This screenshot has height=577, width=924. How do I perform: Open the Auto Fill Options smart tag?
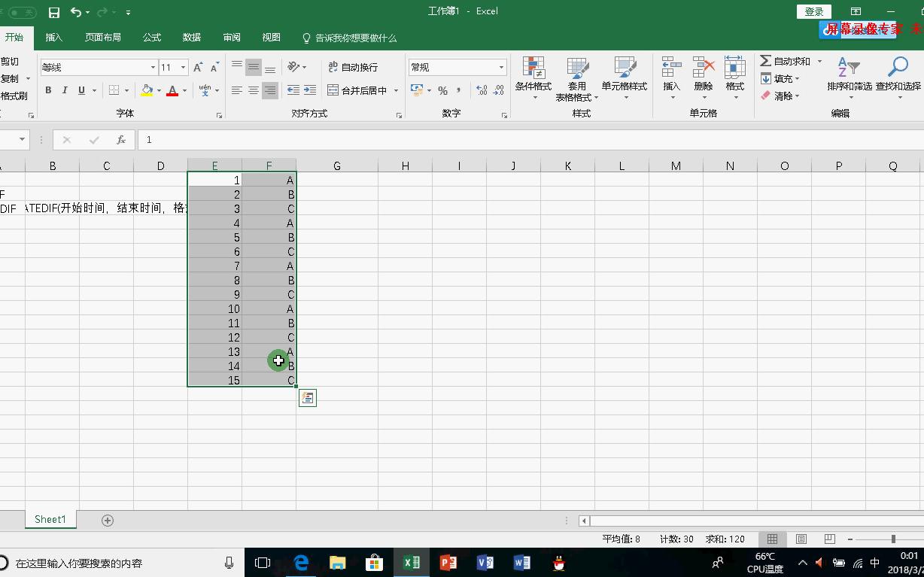(x=307, y=397)
